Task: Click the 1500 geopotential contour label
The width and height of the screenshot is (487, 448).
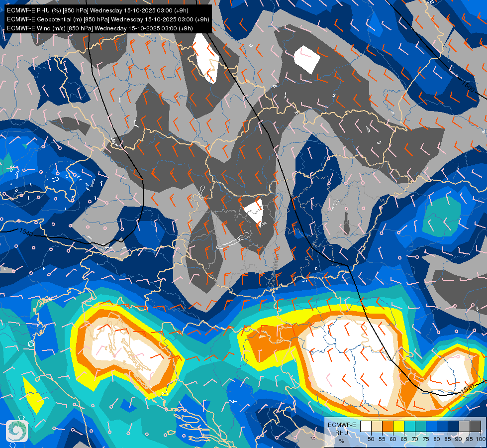Action: tap(469, 87)
